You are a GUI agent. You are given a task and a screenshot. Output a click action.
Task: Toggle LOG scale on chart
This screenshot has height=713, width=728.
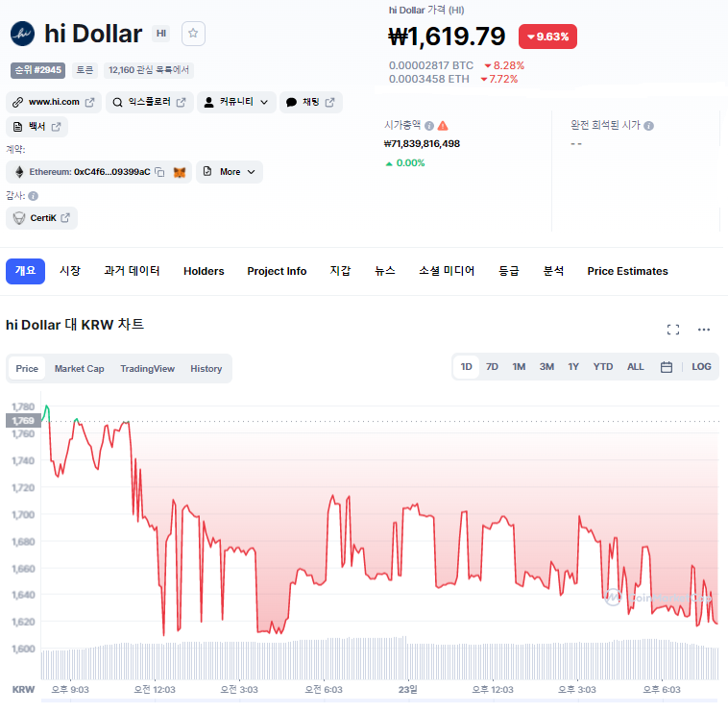701,367
